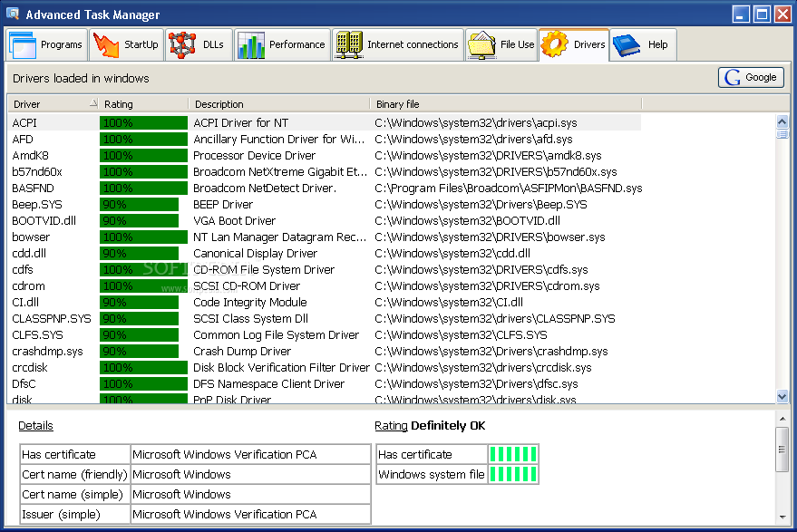Search selected driver with Google button
The image size is (797, 532).
pos(751,77)
